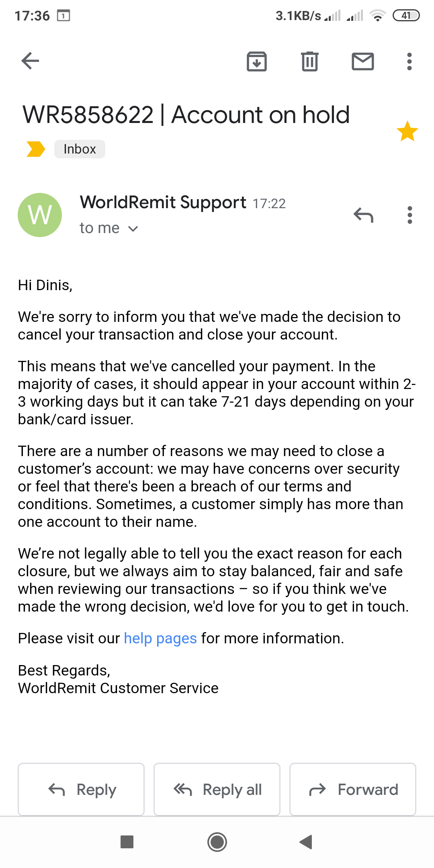This screenshot has width=434, height=868.
Task: Unstar the Account on hold email
Action: coord(407,131)
